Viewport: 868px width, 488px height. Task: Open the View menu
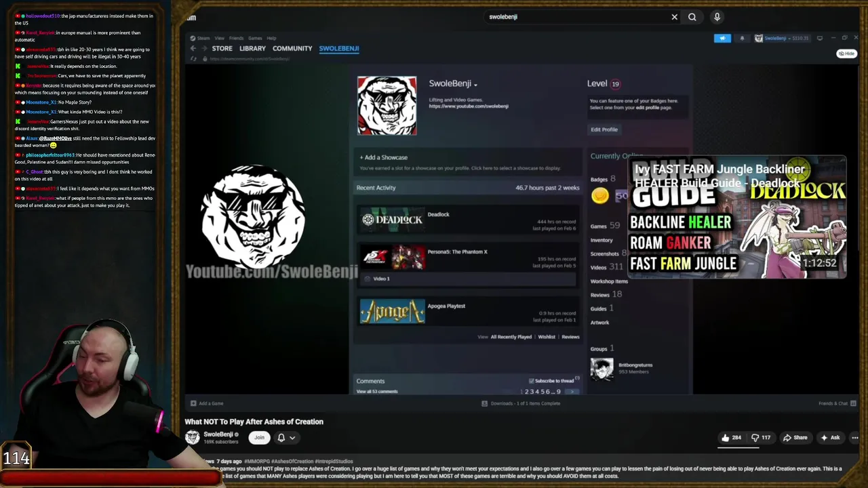(x=219, y=38)
